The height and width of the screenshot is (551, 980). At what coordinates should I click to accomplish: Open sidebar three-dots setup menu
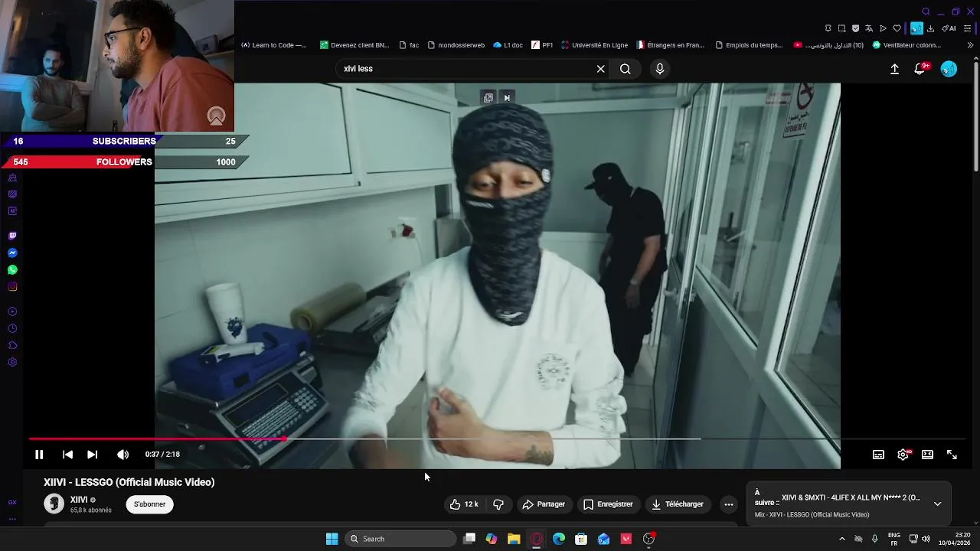pos(12,519)
